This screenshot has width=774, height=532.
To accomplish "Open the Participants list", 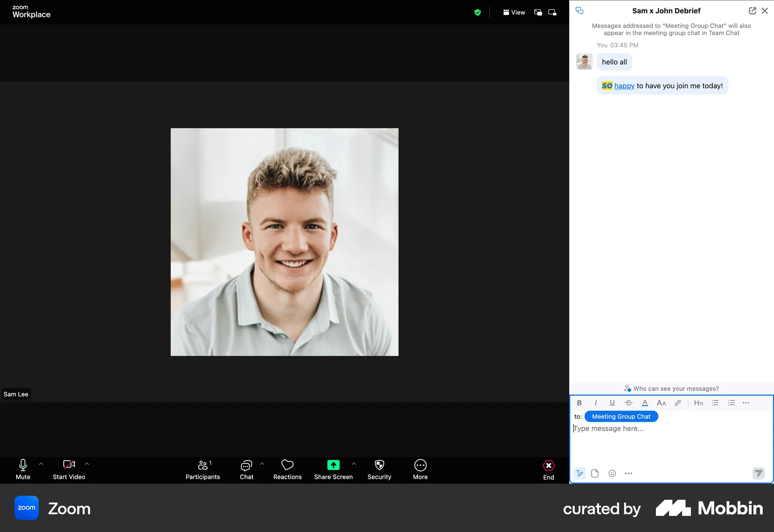I will tap(203, 470).
